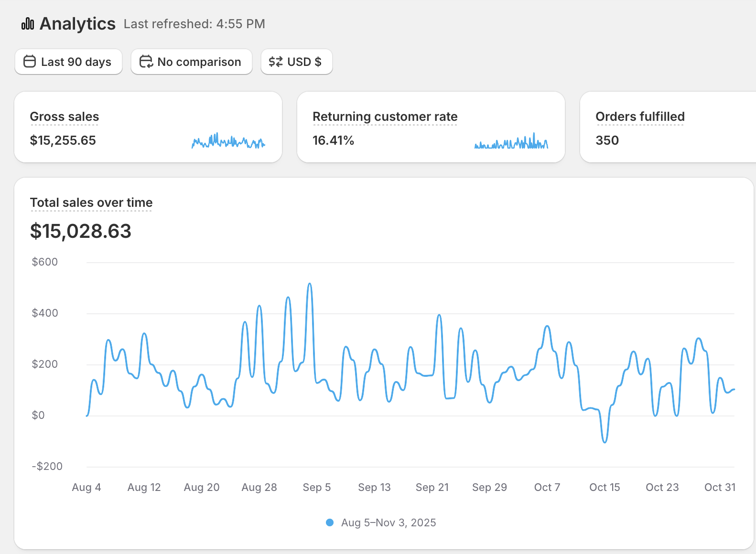Click the $200 y-axis label

pyautogui.click(x=45, y=364)
